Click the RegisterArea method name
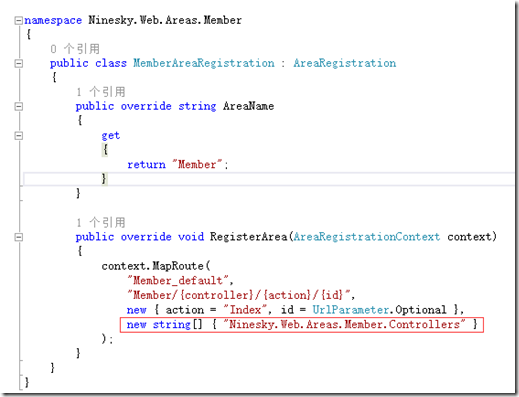This screenshot has width=519, height=397. click(249, 237)
